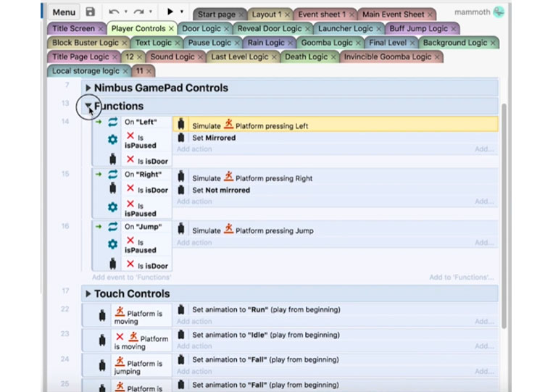
Task: Toggle the inverted X on isDoor in event 15
Action: [130, 188]
